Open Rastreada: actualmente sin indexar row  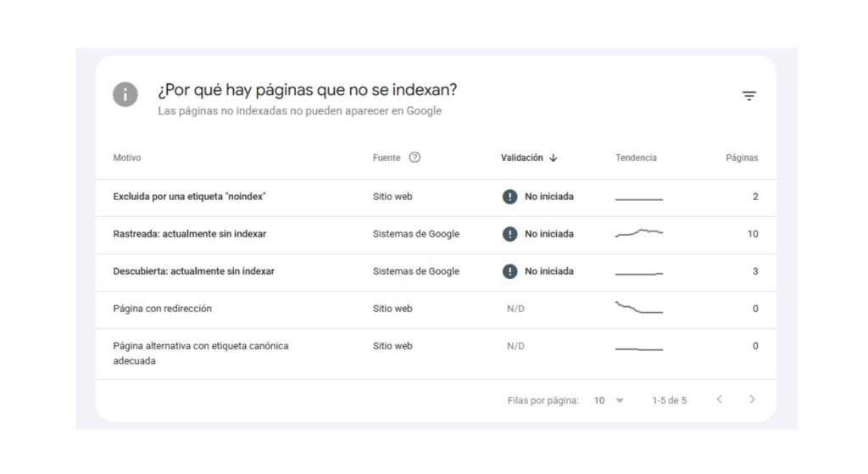click(x=437, y=235)
